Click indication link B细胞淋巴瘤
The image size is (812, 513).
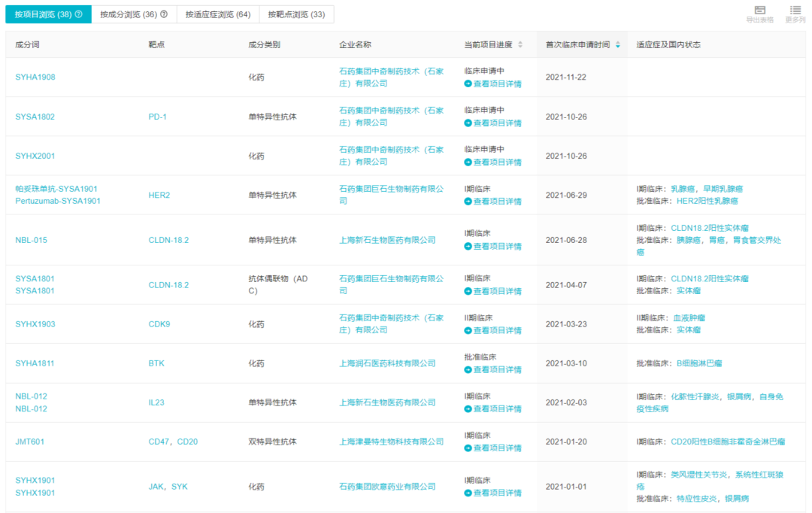(699, 364)
